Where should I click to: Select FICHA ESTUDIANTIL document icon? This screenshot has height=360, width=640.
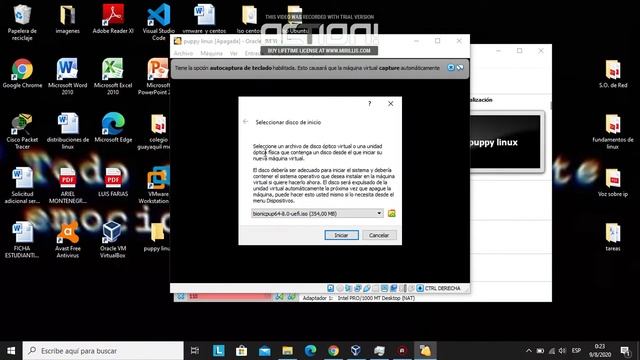tap(22, 240)
